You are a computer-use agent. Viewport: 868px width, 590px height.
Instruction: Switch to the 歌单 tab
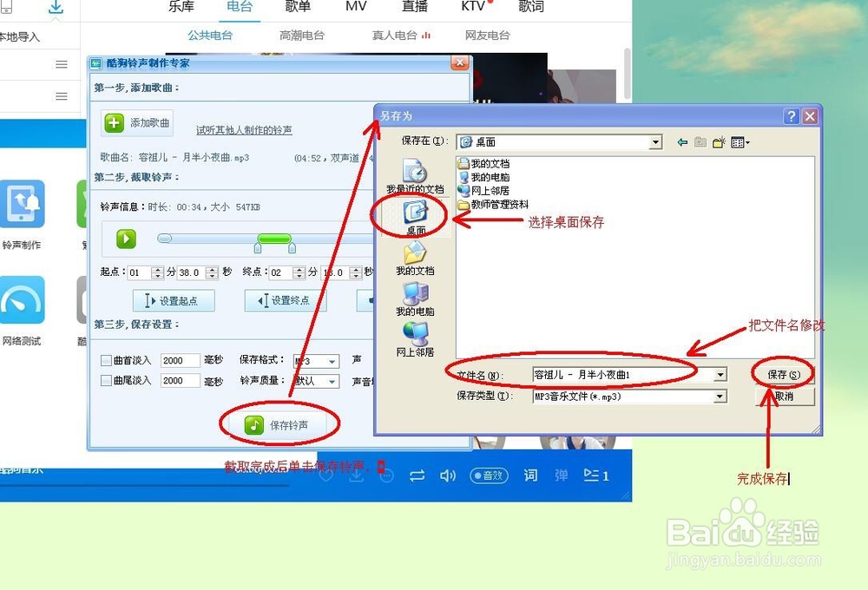pyautogui.click(x=298, y=7)
